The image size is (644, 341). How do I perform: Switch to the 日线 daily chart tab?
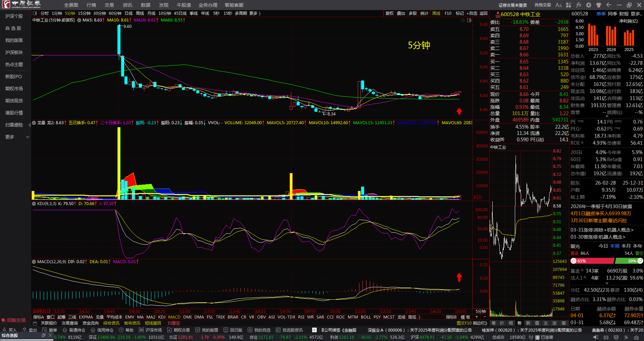click(x=129, y=13)
